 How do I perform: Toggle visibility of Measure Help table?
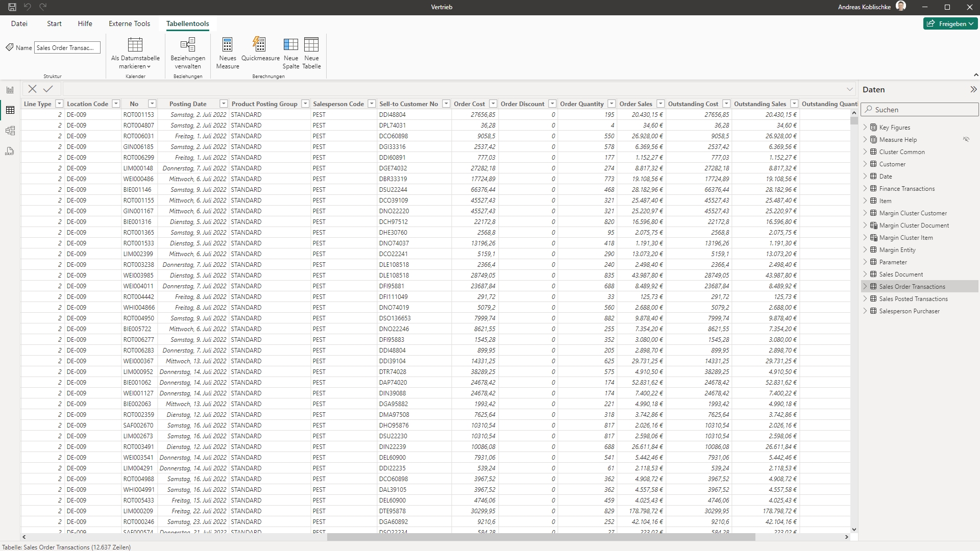966,139
